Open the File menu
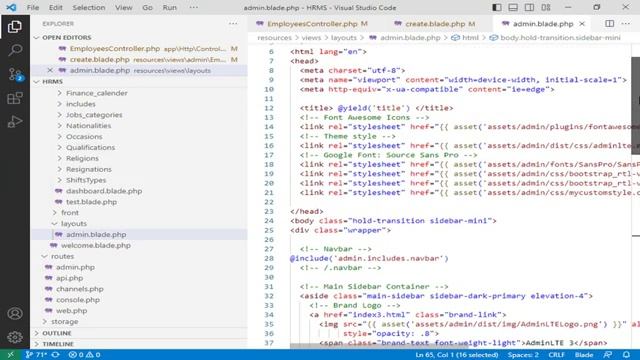This screenshot has height=360, width=640. pos(33,7)
